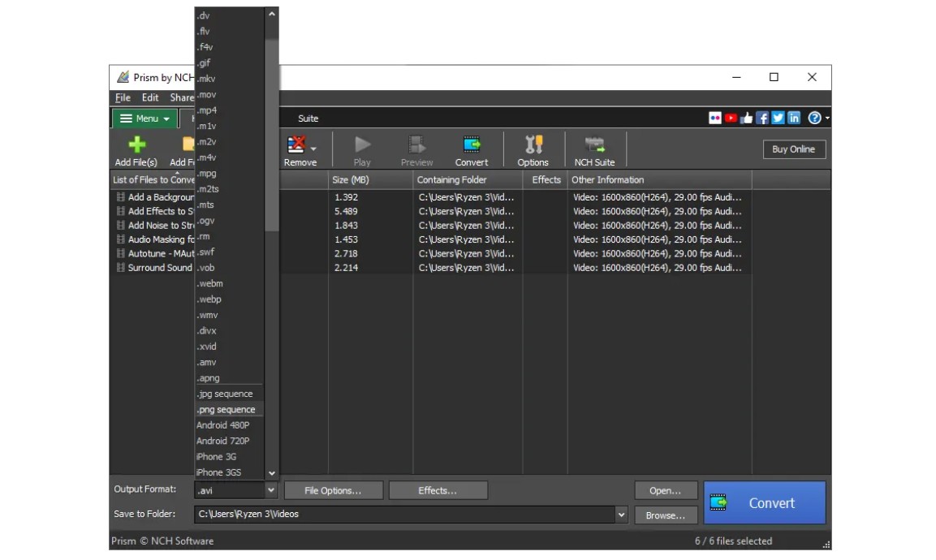Click the Preview toolbar icon
The image size is (936, 560).
(416, 144)
